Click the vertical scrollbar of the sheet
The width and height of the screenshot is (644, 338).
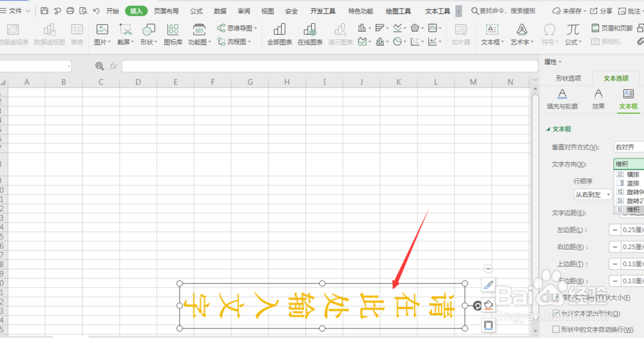point(535,209)
